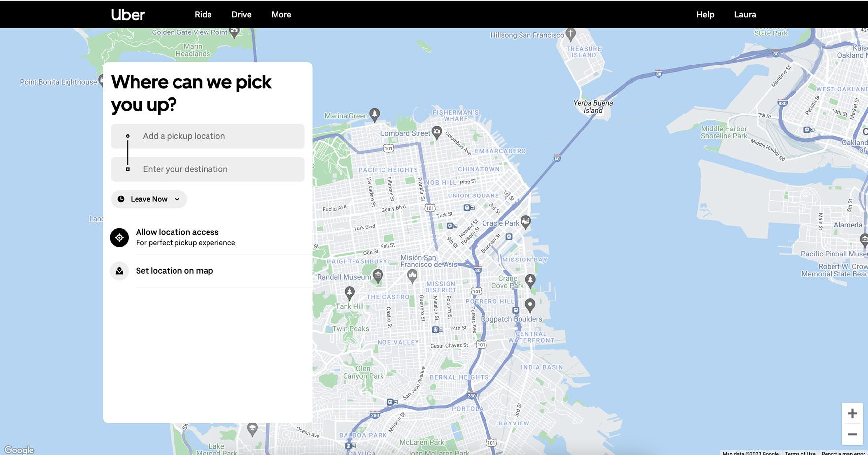Open the Google logo link on map
This screenshot has height=455, width=868.
click(x=19, y=450)
